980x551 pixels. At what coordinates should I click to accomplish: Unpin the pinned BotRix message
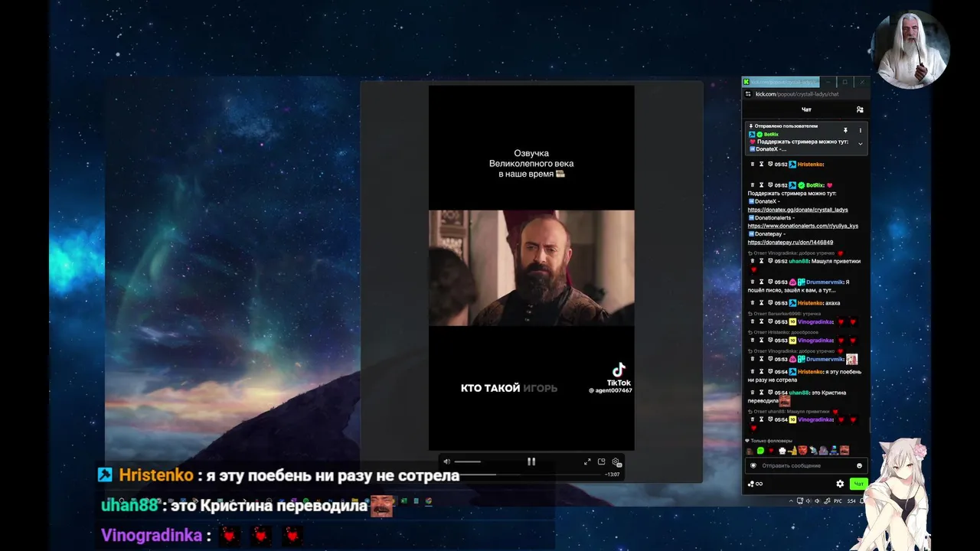(845, 130)
